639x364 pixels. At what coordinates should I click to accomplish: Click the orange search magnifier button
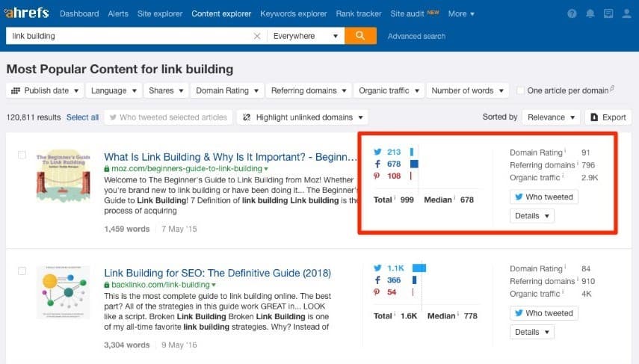click(360, 36)
